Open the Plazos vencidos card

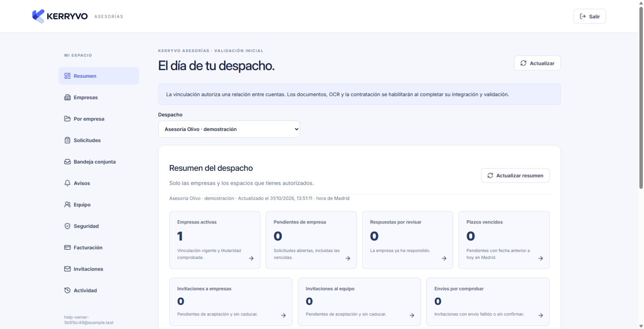[504, 240]
